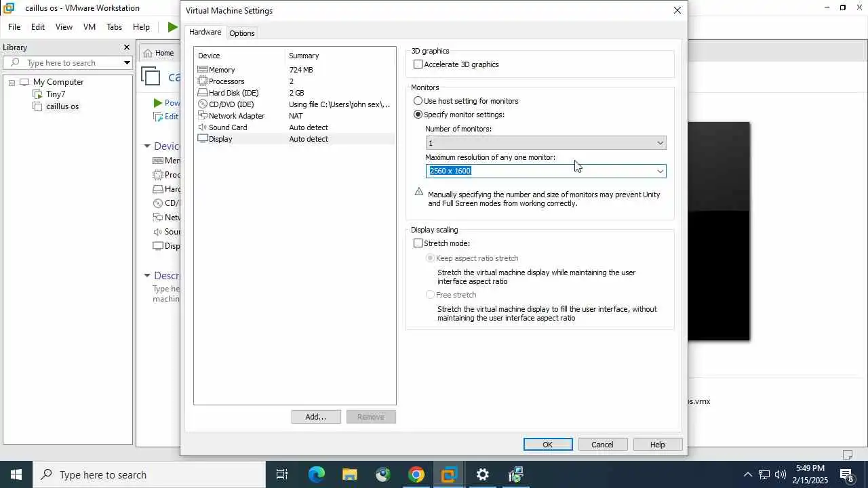Viewport: 868px width, 488px height.
Task: Select the Network Adapter device
Action: [x=294, y=116]
